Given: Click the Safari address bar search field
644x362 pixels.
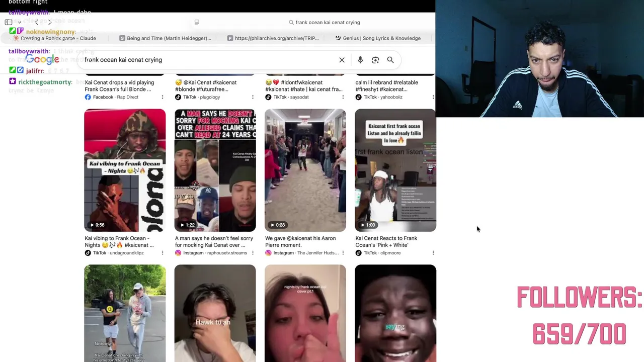Looking at the screenshot, I should tap(324, 22).
